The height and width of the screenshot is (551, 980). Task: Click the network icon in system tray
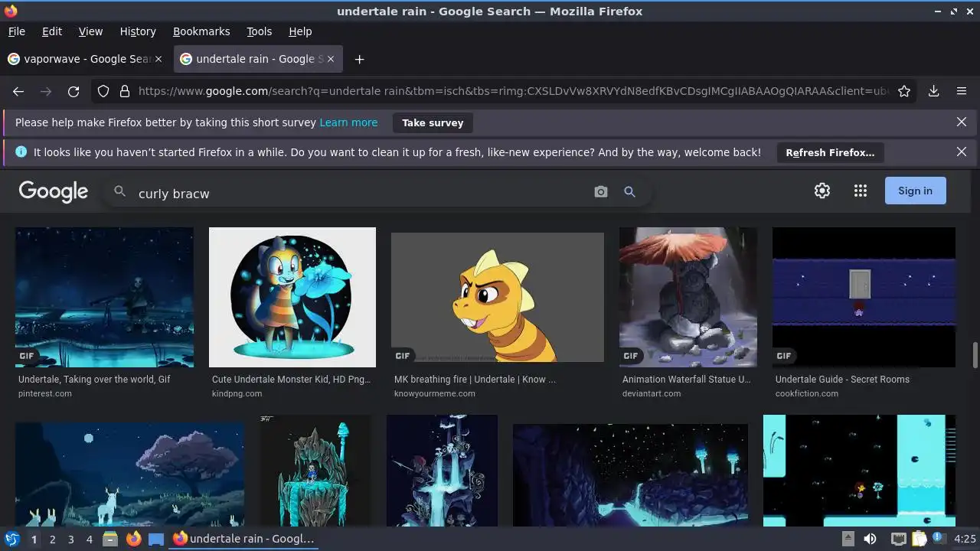click(899, 539)
